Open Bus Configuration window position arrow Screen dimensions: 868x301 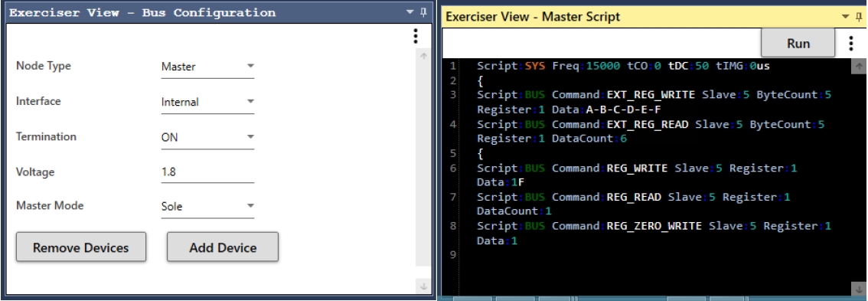coord(410,12)
